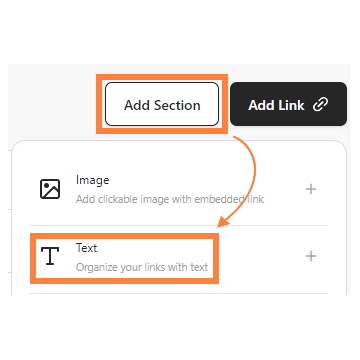Click the T icon beside Text
The image size is (360, 360).
(50, 256)
